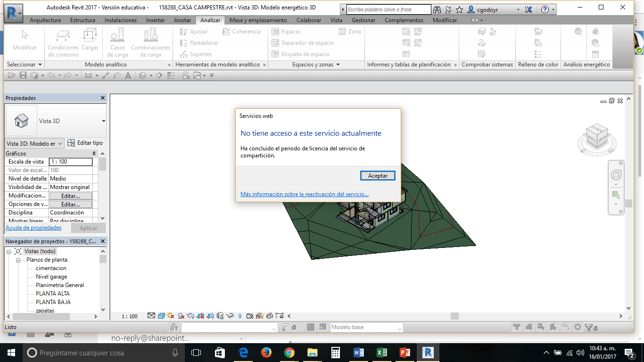Screen dimensions: 644x362
Task: Select PLANTA ALTA in the project browser
Action: tap(53, 294)
